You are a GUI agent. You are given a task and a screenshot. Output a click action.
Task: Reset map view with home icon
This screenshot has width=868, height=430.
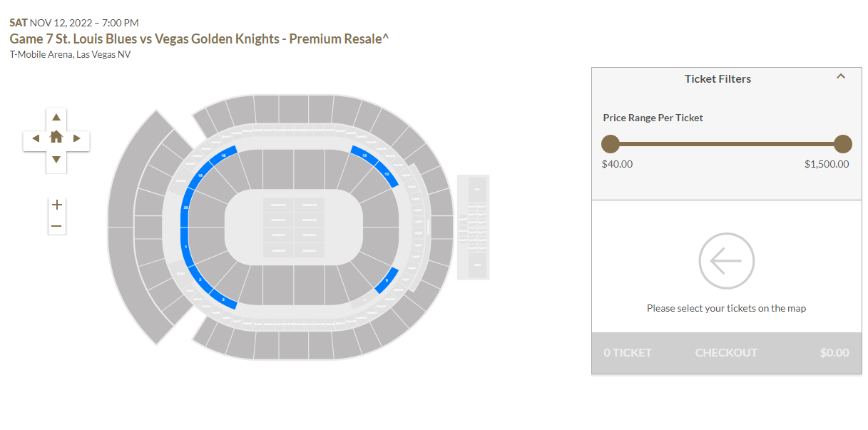point(56,138)
